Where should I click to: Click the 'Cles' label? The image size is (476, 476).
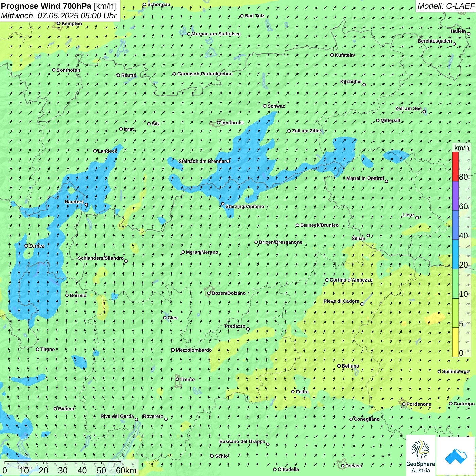(x=172, y=318)
